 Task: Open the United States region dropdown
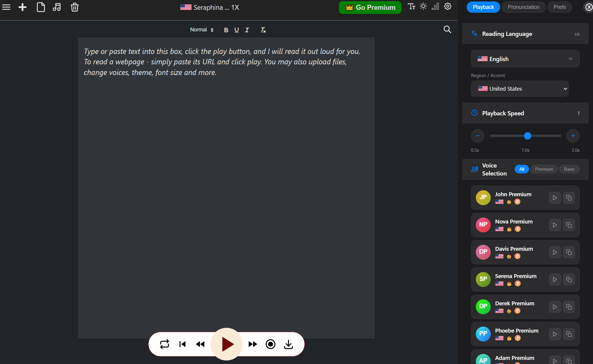click(520, 89)
